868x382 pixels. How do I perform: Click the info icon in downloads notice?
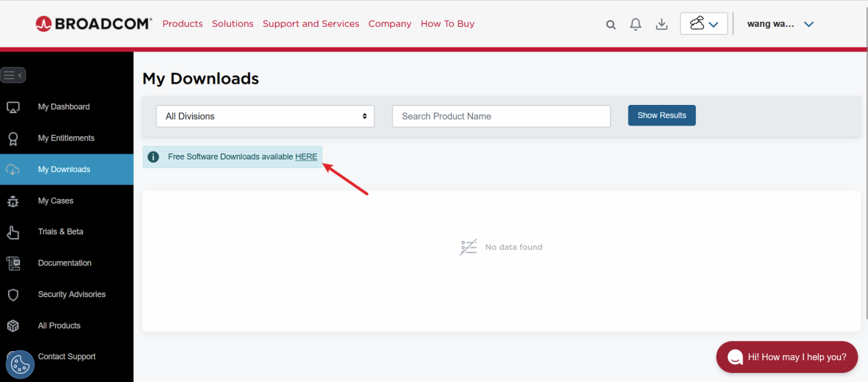tap(154, 157)
